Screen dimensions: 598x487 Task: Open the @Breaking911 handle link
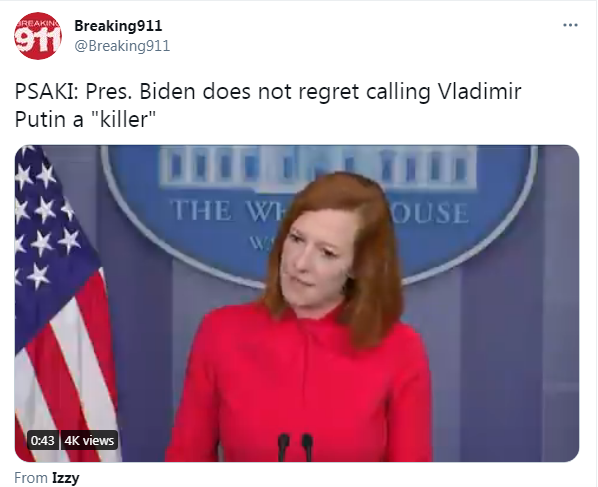tap(122, 46)
